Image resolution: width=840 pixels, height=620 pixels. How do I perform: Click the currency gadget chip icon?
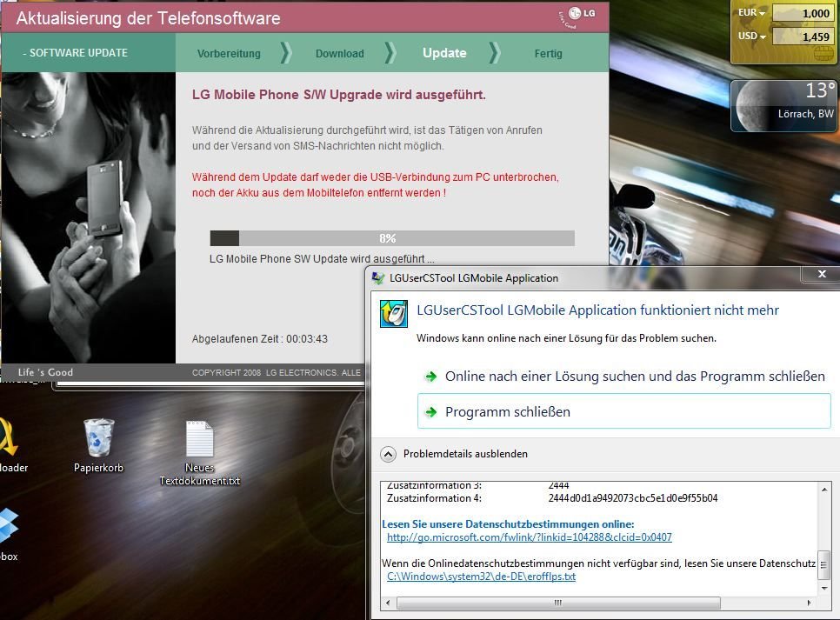click(823, 54)
